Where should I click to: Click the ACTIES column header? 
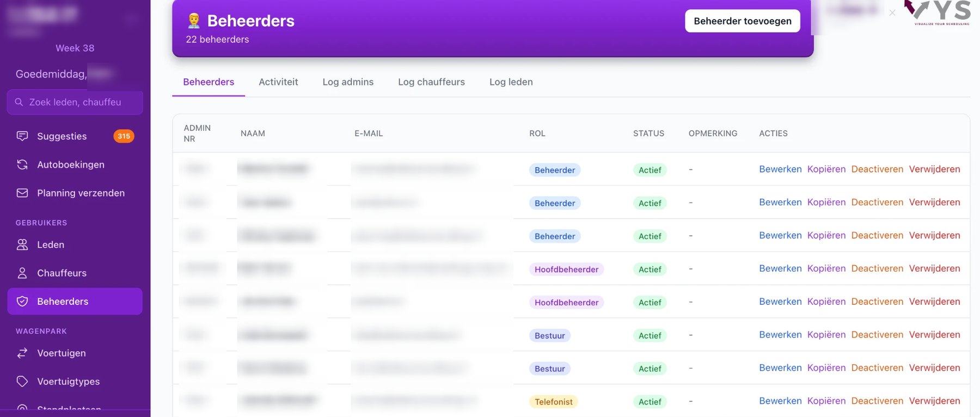(773, 133)
